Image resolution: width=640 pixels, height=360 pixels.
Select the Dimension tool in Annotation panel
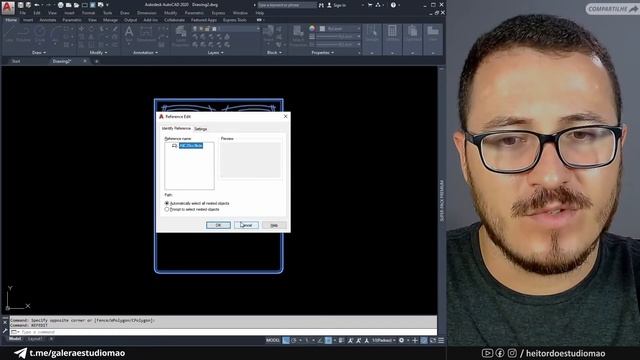point(146,34)
